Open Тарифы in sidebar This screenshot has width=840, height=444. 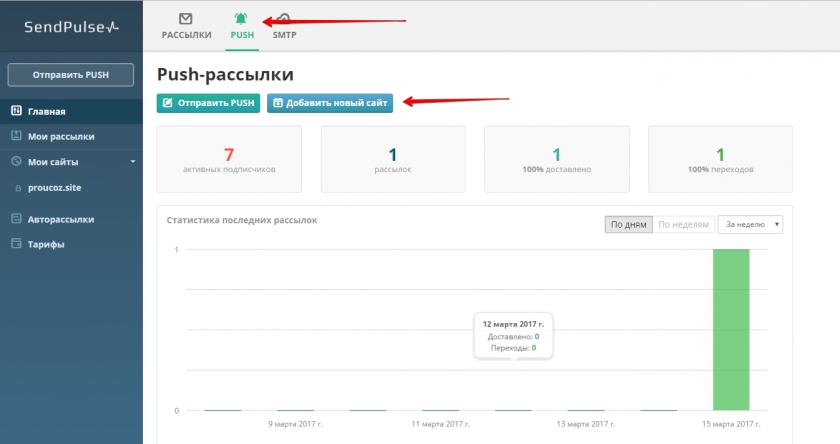tap(71, 244)
